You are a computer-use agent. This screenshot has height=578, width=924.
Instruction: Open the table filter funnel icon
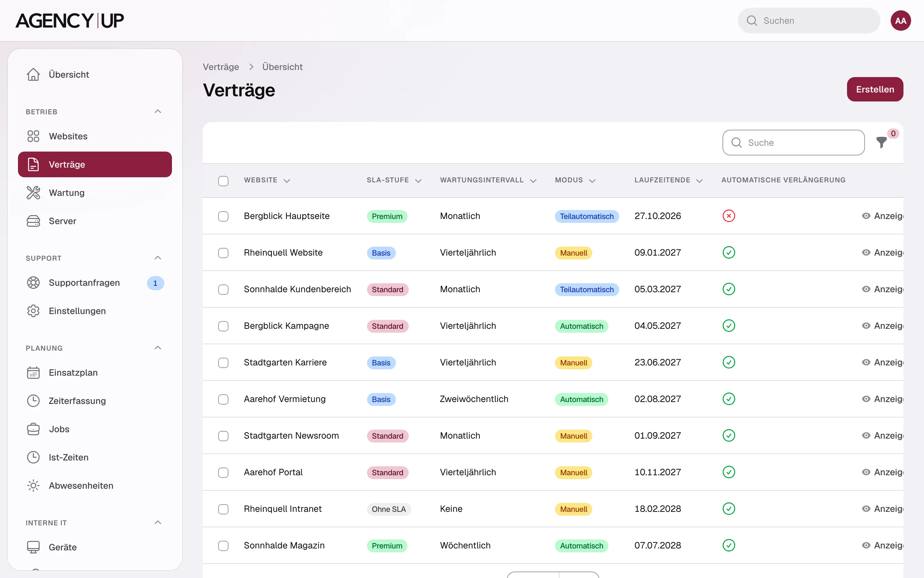[882, 142]
